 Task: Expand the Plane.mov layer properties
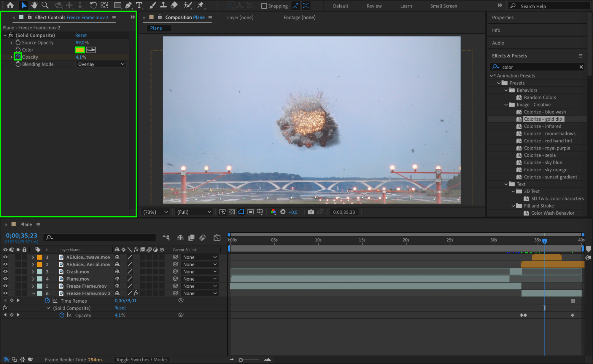pyautogui.click(x=33, y=279)
